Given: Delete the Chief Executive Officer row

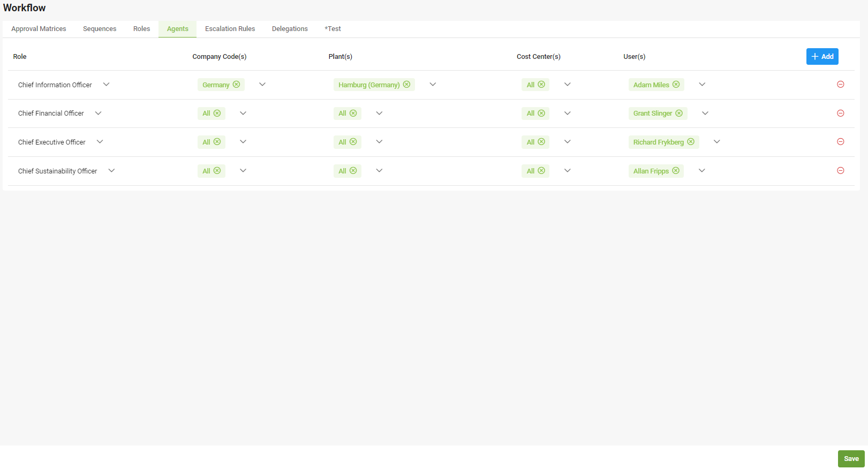Looking at the screenshot, I should click(x=840, y=142).
